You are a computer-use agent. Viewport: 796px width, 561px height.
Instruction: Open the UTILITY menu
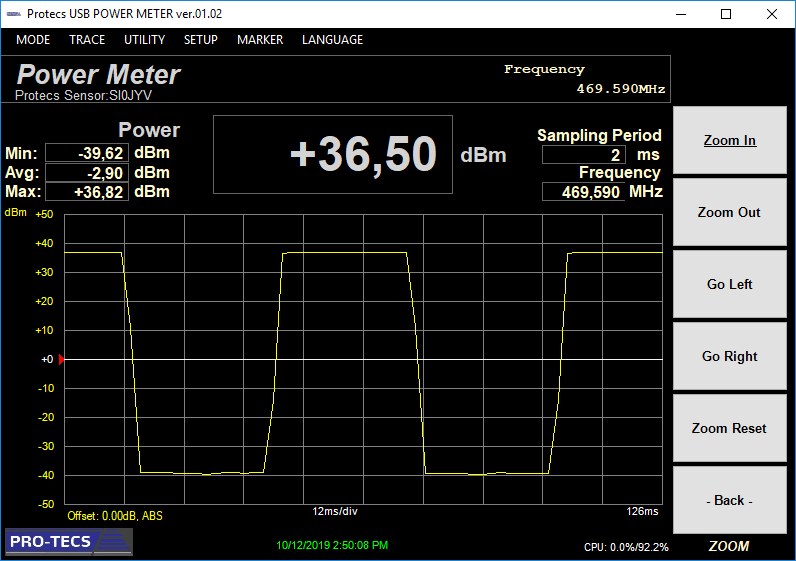[145, 40]
